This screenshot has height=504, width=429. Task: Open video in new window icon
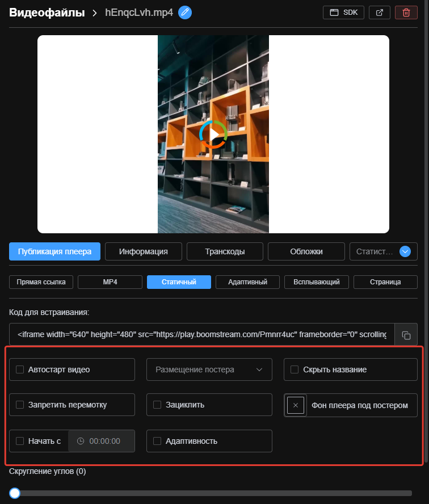click(380, 12)
